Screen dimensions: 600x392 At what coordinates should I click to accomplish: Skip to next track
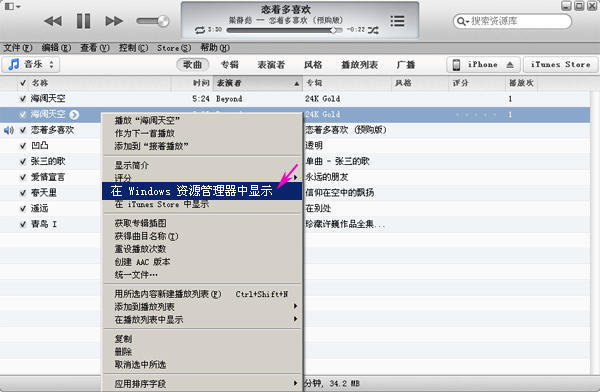(114, 21)
